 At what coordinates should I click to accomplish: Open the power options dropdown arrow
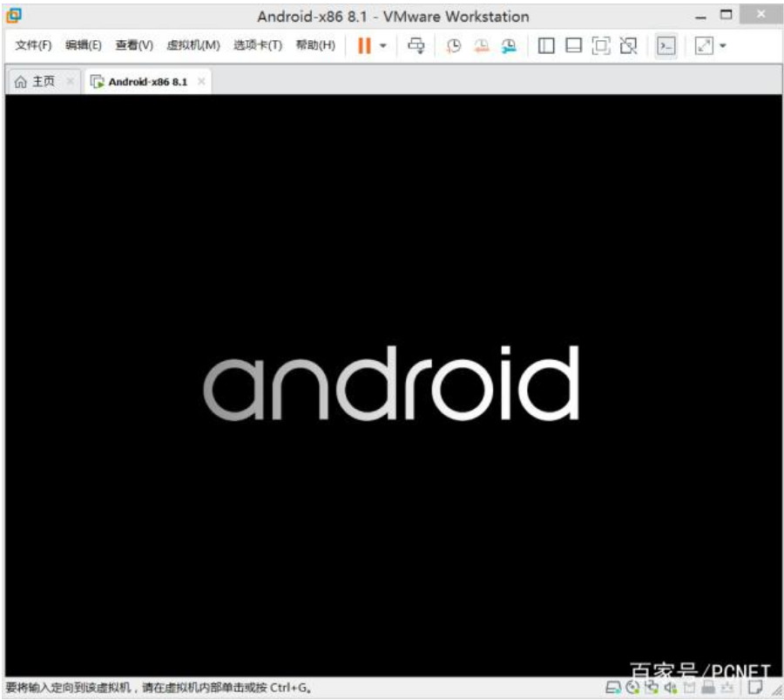point(383,45)
